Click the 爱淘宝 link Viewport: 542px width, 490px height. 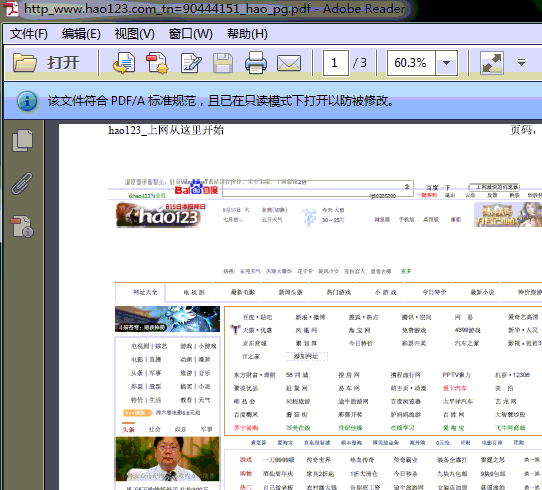pos(454,428)
